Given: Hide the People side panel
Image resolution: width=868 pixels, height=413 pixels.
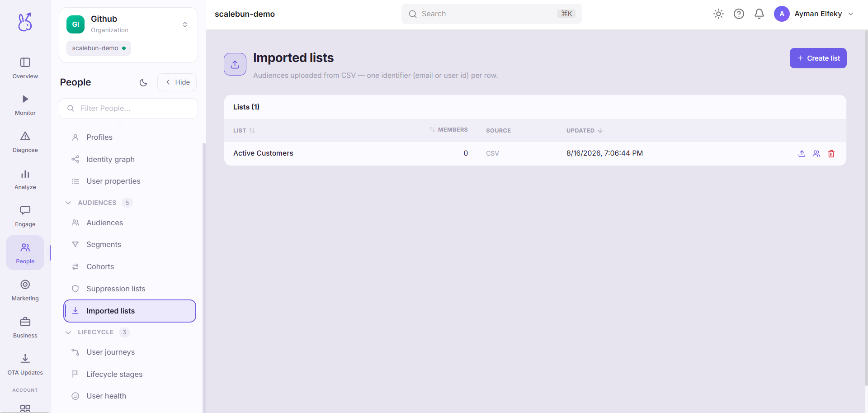Looking at the screenshot, I should pos(177,82).
